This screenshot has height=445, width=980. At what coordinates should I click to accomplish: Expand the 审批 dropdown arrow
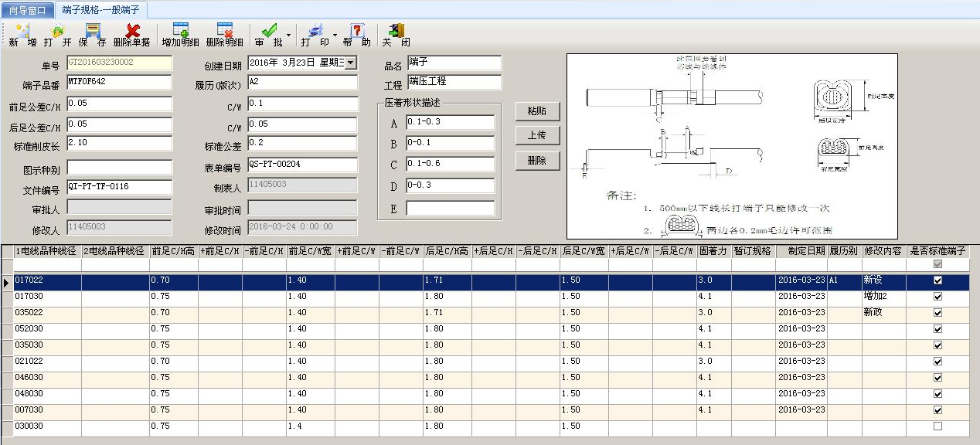288,35
